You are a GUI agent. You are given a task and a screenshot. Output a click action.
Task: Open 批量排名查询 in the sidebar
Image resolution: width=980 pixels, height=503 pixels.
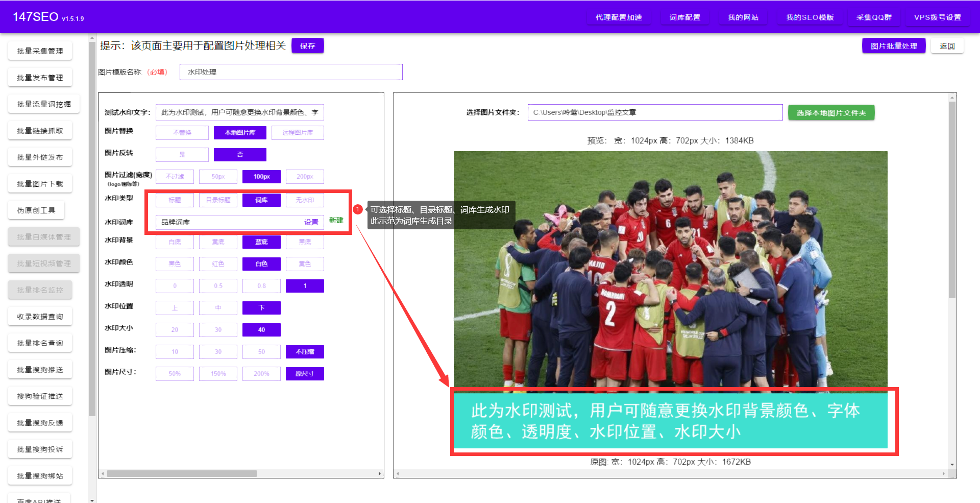pos(40,343)
